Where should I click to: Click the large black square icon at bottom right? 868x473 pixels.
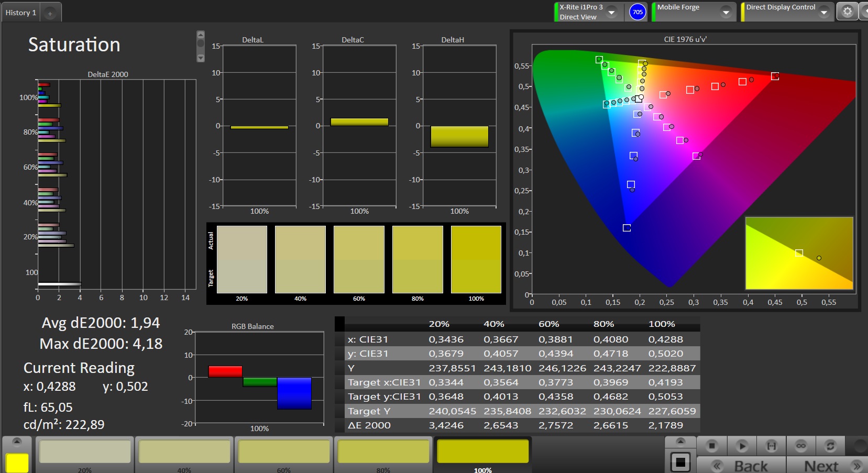680,462
